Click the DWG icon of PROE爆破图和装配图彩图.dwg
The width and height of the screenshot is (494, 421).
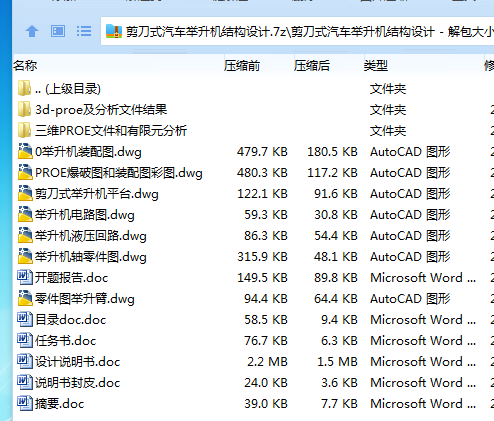point(25,172)
